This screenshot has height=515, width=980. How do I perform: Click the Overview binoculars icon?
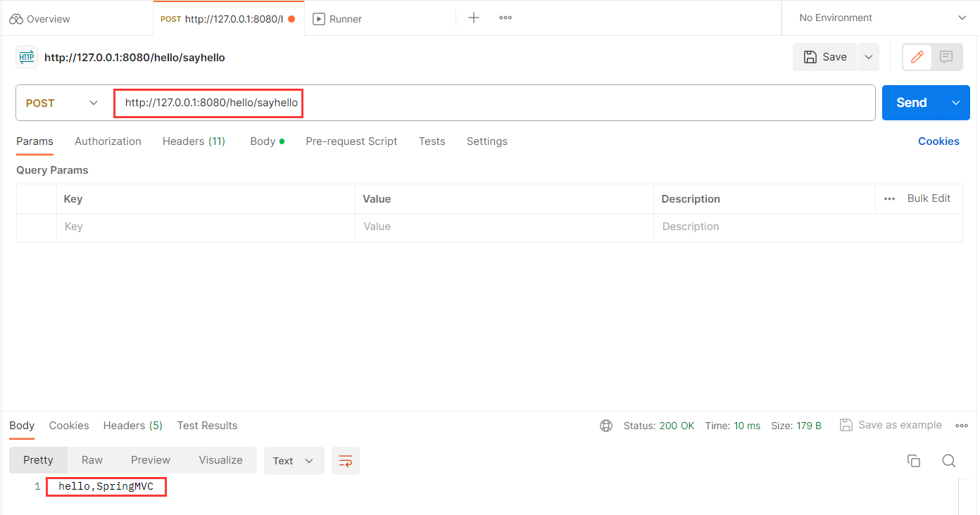pyautogui.click(x=16, y=19)
